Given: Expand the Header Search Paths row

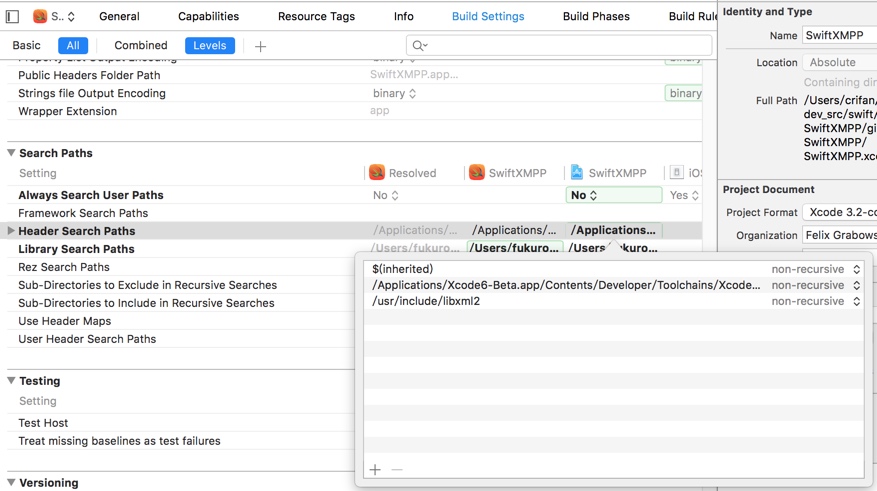Looking at the screenshot, I should pos(11,230).
